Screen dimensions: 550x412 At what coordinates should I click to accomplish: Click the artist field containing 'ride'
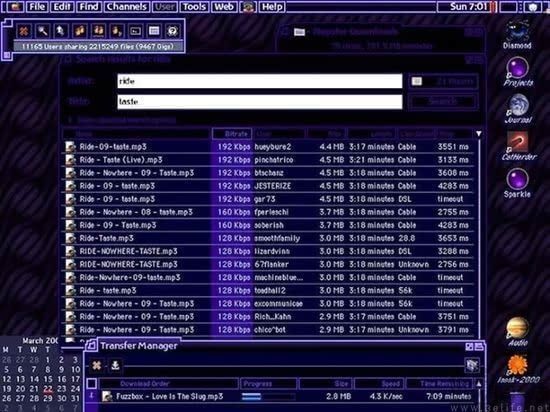260,81
